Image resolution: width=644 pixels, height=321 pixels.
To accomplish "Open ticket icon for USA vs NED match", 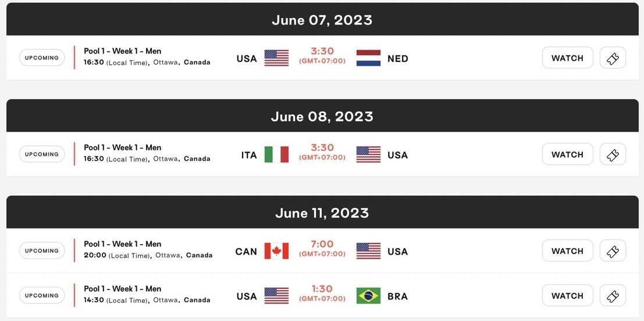I will coord(613,58).
